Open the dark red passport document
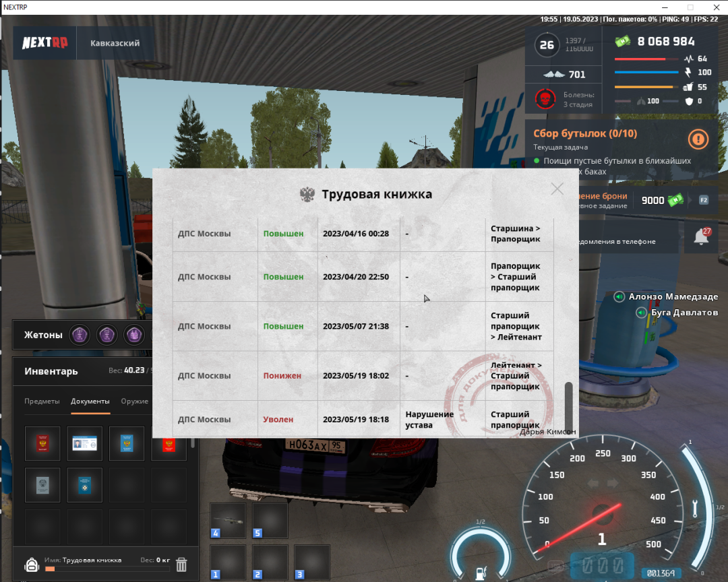This screenshot has height=582, width=728. (x=42, y=443)
